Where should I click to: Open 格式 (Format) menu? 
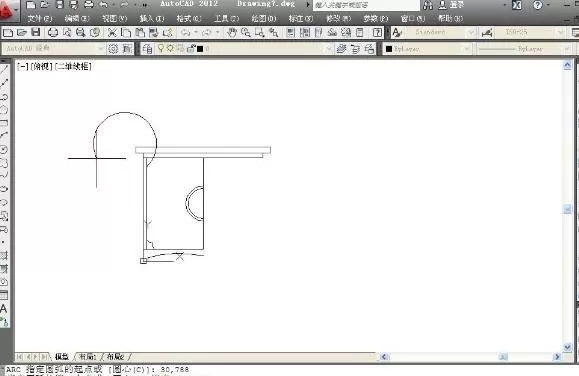(189, 18)
